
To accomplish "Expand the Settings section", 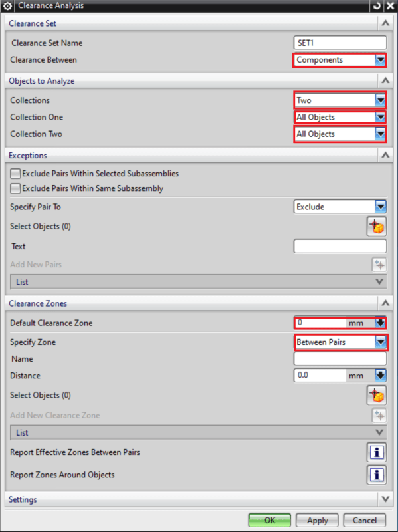I will tap(385, 499).
